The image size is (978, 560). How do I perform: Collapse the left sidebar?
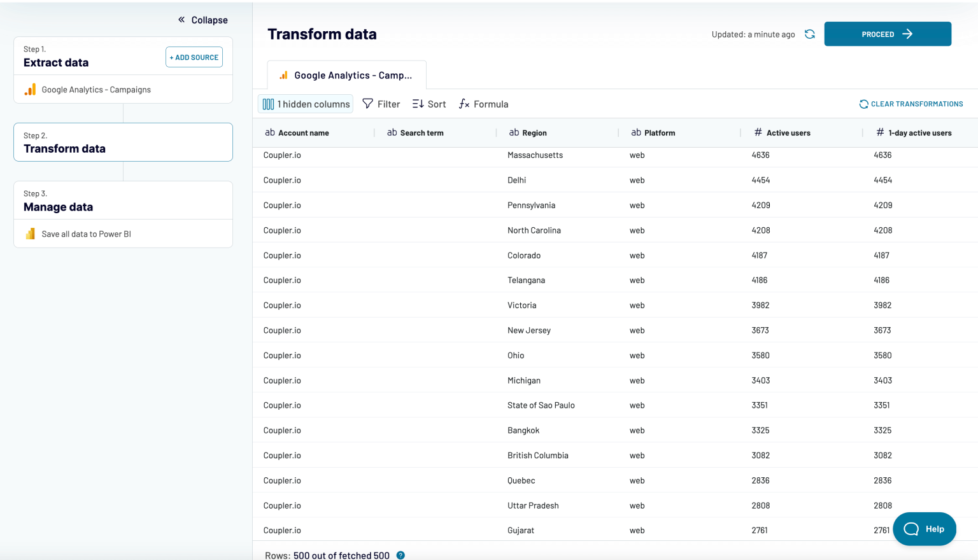tap(202, 20)
